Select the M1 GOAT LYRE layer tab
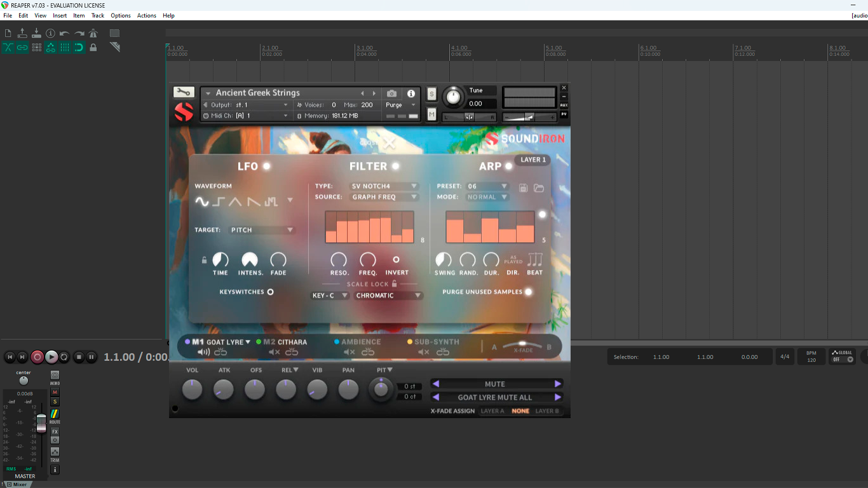Viewport: 868px width, 488px height. [217, 342]
